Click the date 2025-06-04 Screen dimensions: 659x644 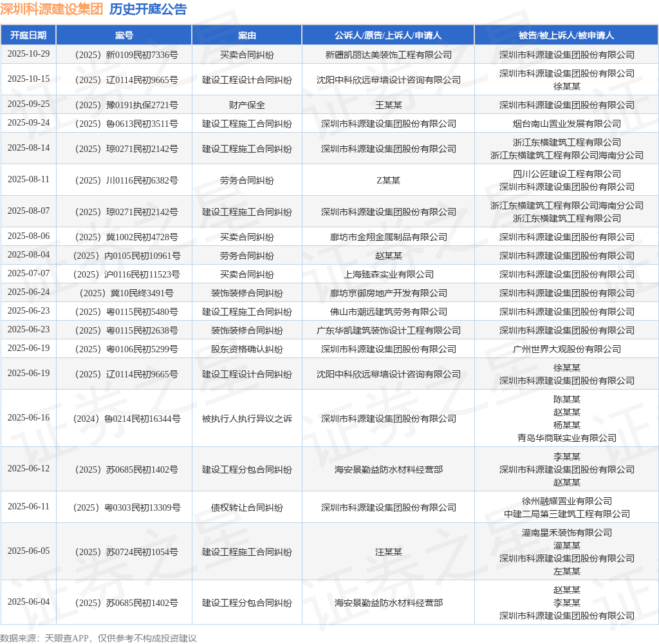coord(28,602)
